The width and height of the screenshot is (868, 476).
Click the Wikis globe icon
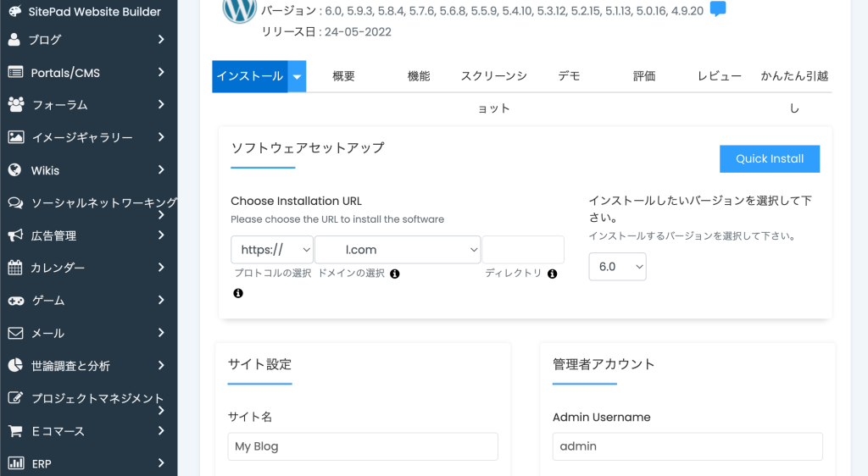click(x=15, y=169)
